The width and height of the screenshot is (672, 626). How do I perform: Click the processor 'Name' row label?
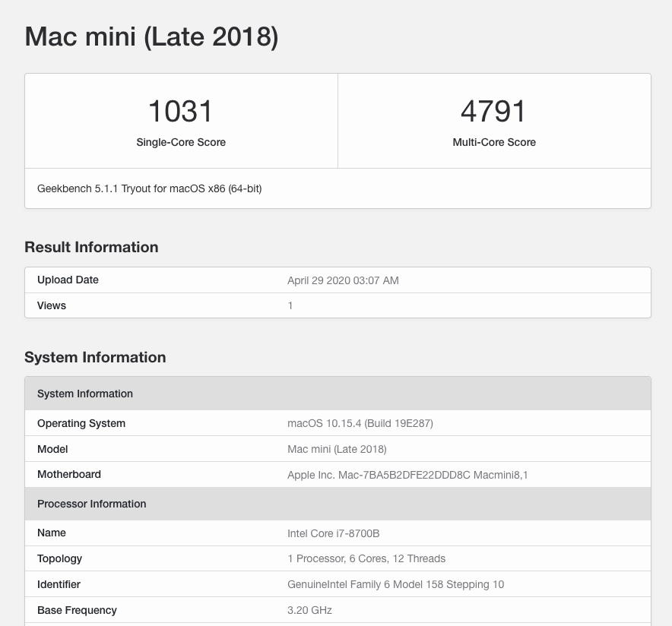[x=52, y=533]
